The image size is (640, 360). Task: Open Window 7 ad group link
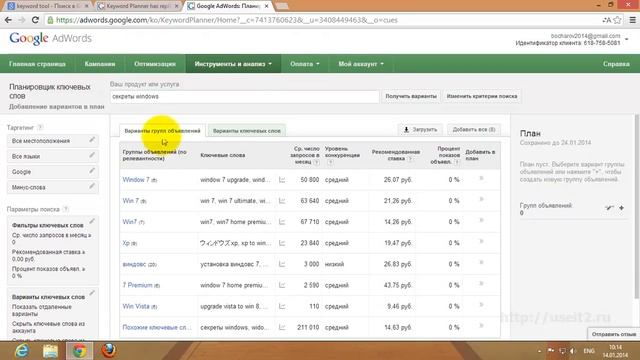(136, 180)
